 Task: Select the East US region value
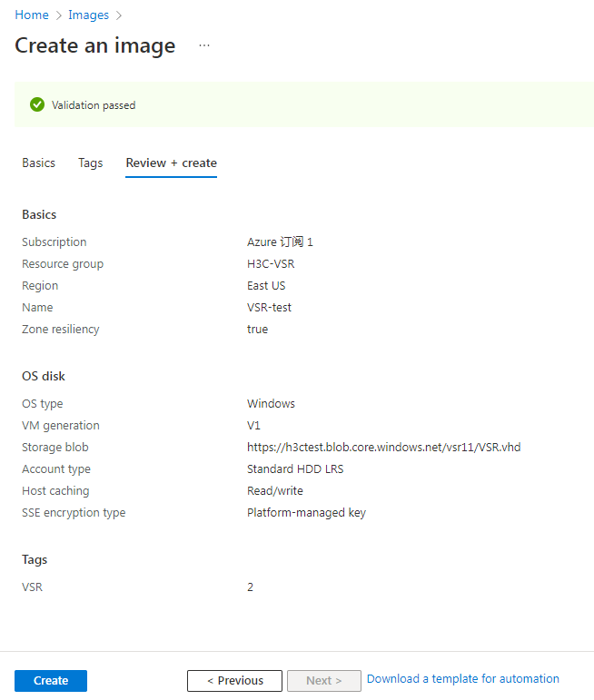[x=266, y=286]
